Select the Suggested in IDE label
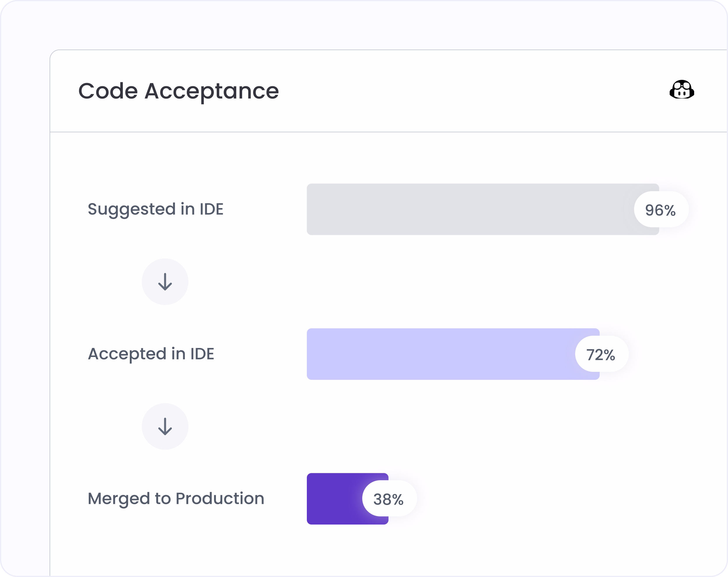 [156, 210]
